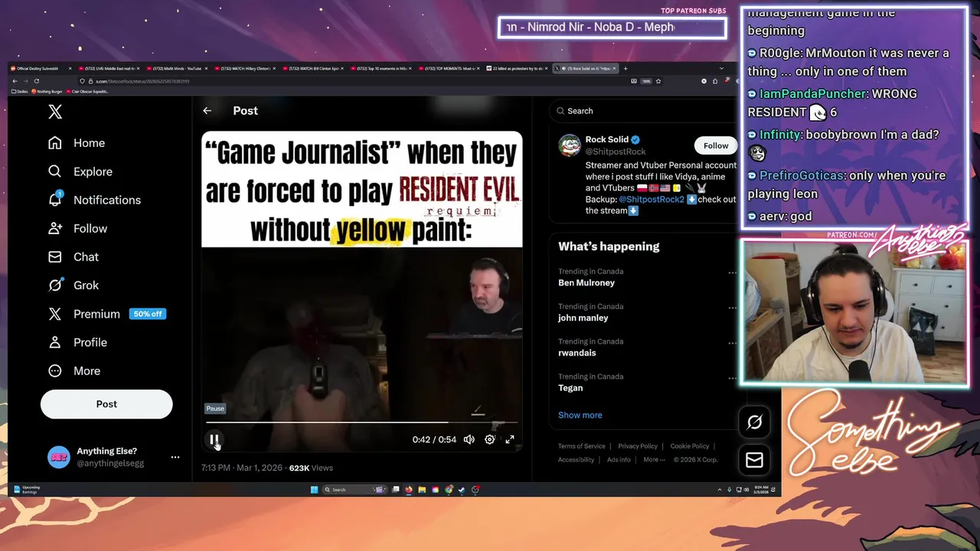
Task: Open more options beside rwandais trend
Action: click(732, 343)
